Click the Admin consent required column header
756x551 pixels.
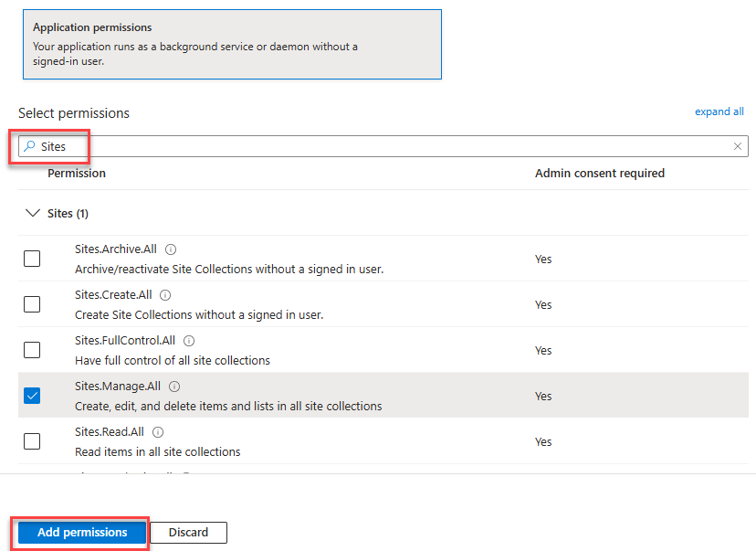click(599, 173)
